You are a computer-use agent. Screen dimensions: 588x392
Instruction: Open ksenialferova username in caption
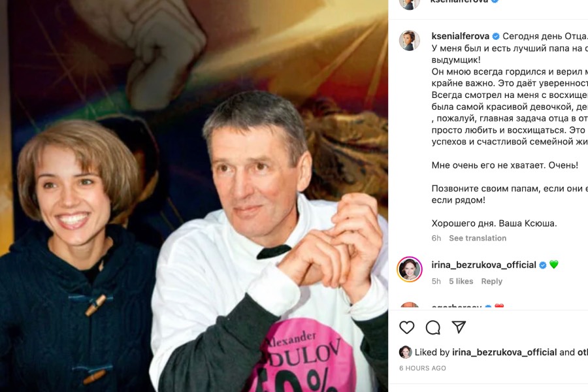460,37
